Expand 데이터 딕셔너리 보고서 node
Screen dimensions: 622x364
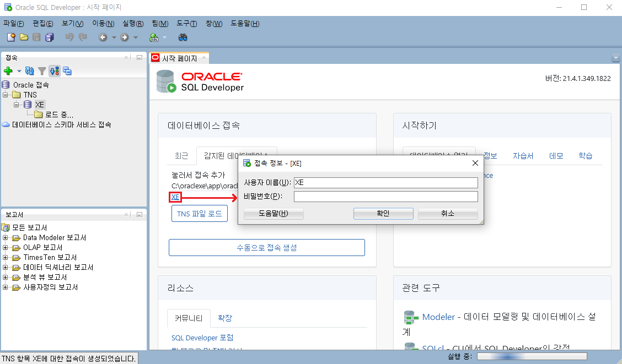tap(5, 268)
